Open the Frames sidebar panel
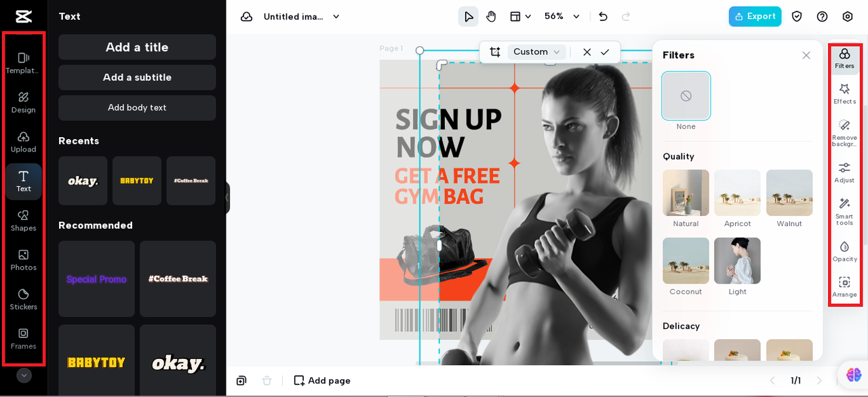 coord(23,339)
